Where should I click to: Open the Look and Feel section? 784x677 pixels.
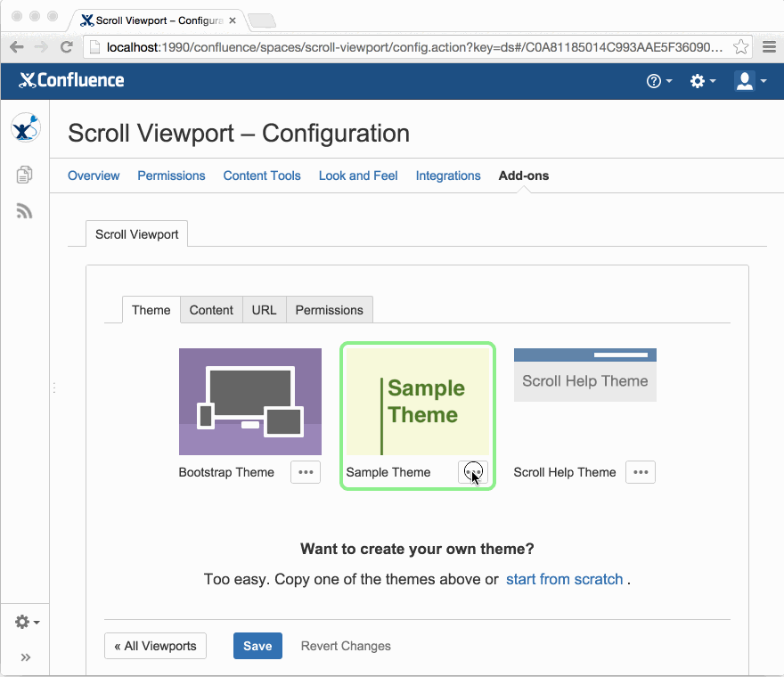[358, 175]
